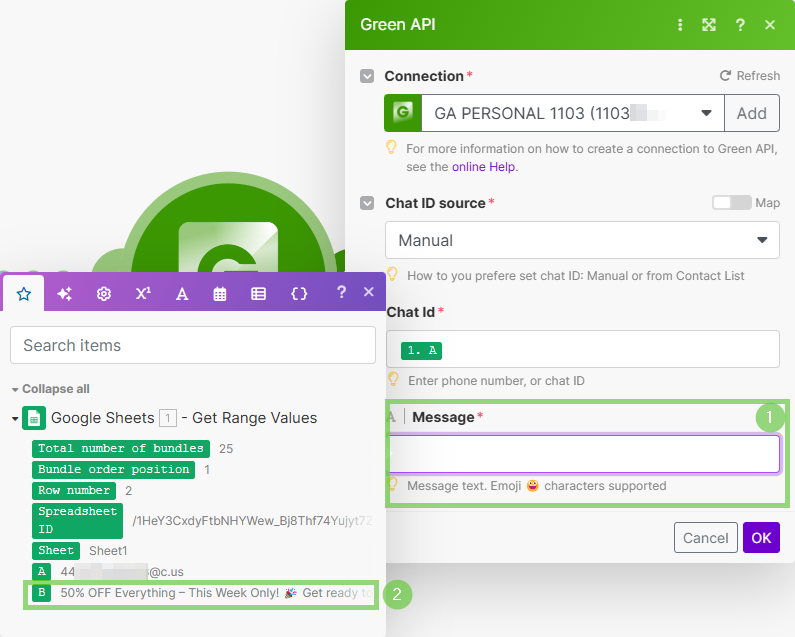Open the Manual chat ID source dropdown
795x637 pixels.
click(x=581, y=240)
